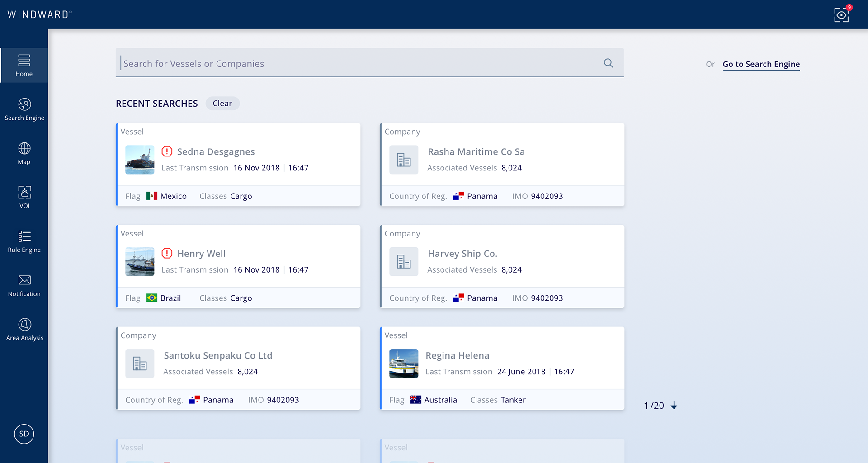This screenshot has width=868, height=463.
Task: Open the Notification section
Action: point(24,286)
